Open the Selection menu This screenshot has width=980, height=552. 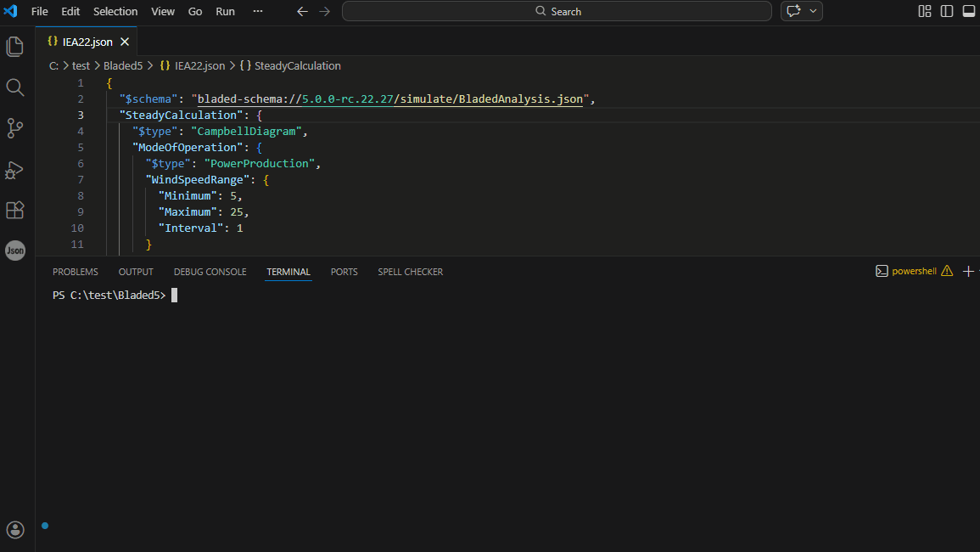(115, 11)
